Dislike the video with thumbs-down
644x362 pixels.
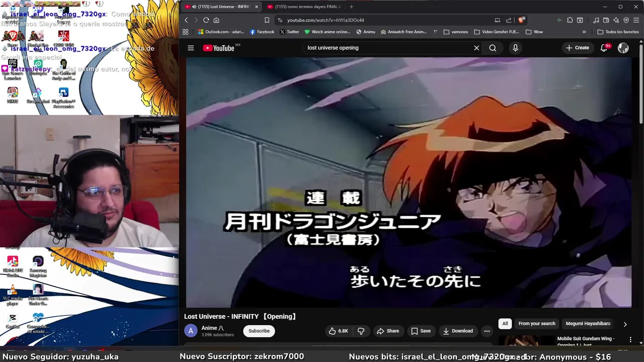pos(361,331)
